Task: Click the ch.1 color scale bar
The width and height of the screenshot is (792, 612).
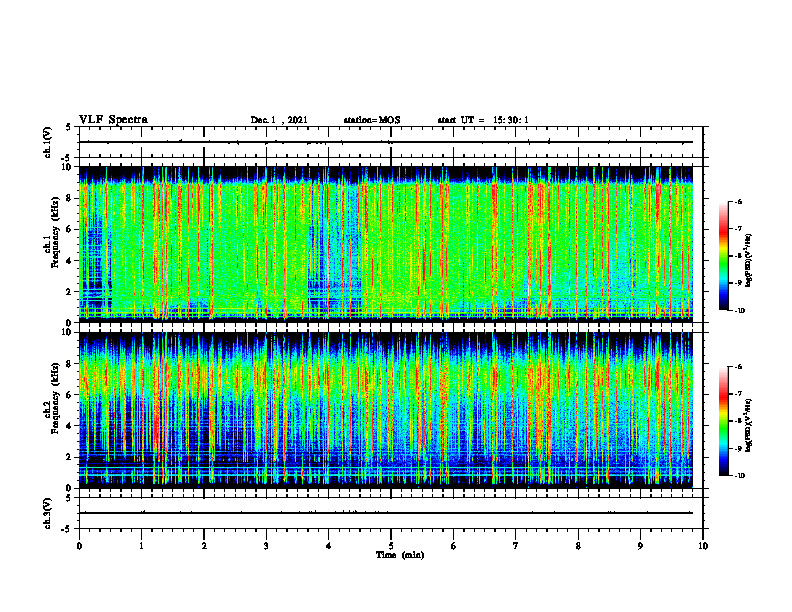Action: click(x=723, y=256)
